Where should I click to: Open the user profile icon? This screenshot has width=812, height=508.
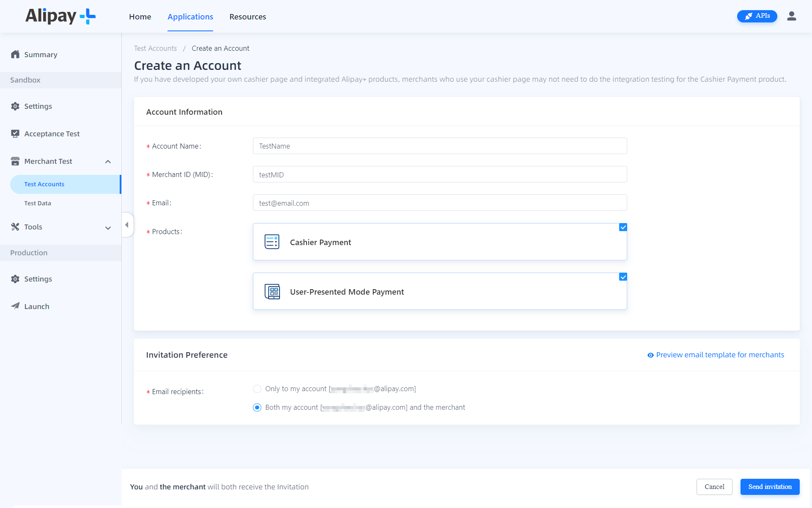(x=792, y=16)
